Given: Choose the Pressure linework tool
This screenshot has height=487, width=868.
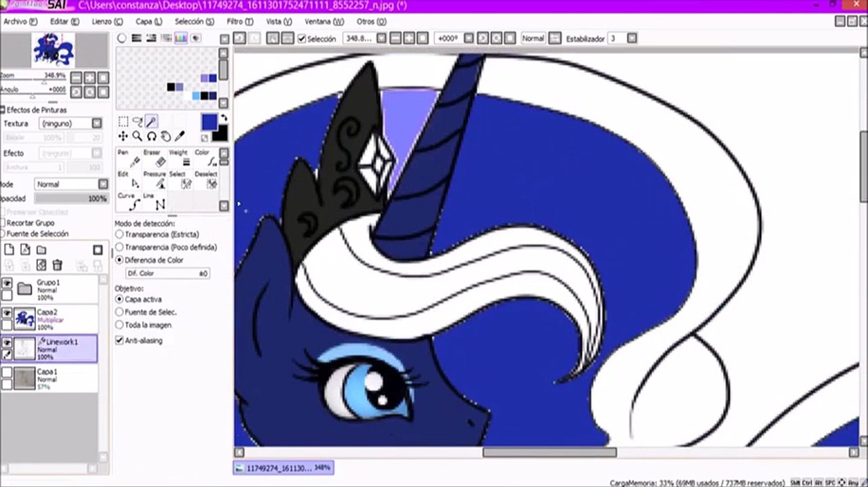Looking at the screenshot, I should (154, 180).
